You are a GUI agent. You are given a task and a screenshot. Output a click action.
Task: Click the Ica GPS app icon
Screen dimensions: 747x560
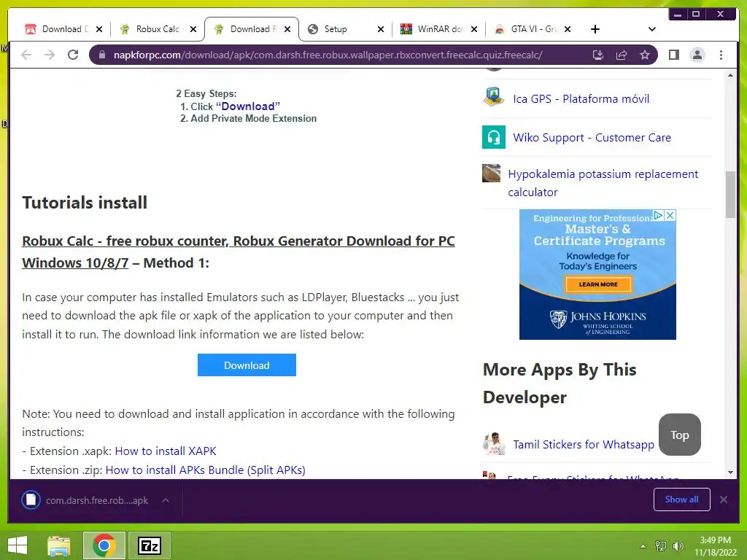494,97
